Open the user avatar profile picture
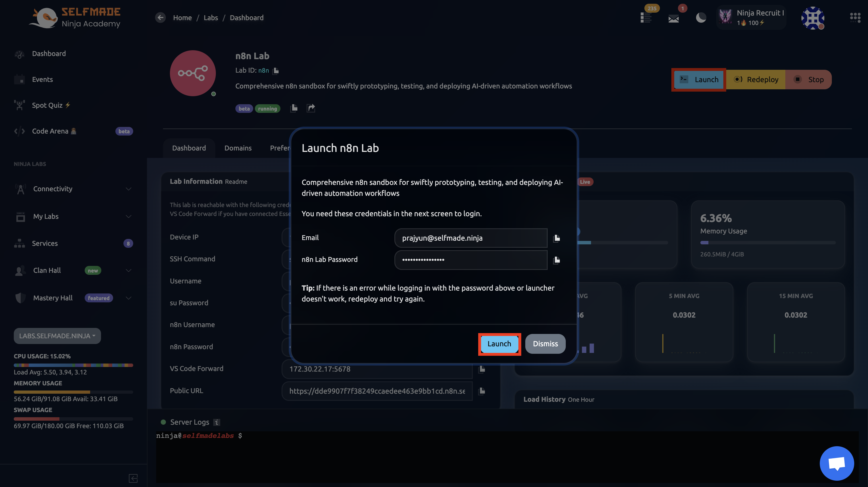 [x=813, y=18]
